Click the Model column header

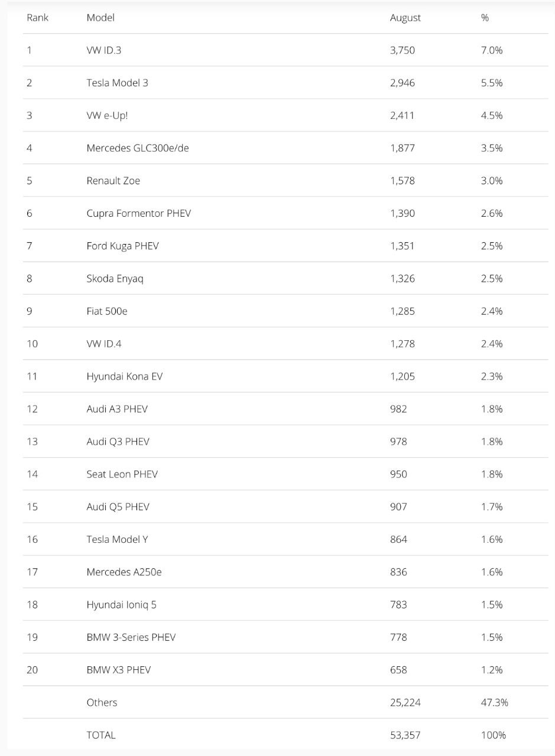100,18
